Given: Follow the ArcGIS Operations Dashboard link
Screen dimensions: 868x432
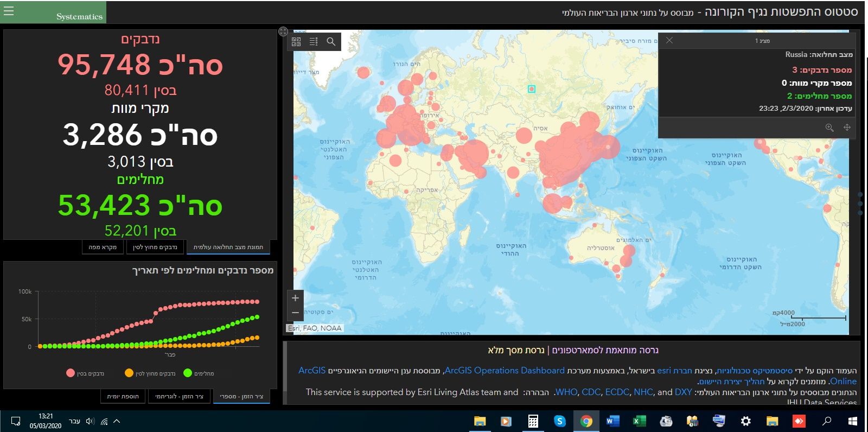Looking at the screenshot, I should [505, 371].
